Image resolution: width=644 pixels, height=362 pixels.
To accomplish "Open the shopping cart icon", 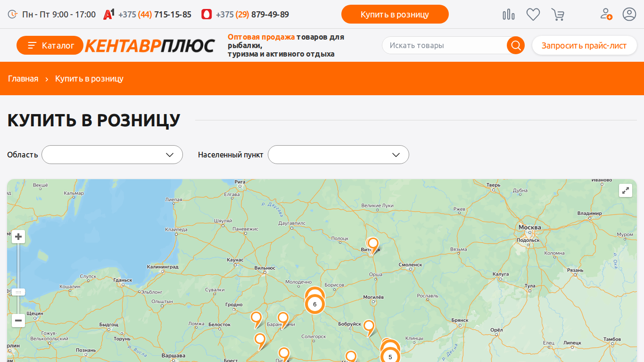I will click(558, 15).
